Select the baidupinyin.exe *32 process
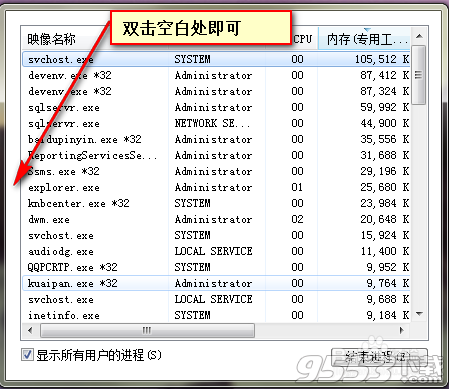The width and height of the screenshot is (449, 389). pos(216,139)
